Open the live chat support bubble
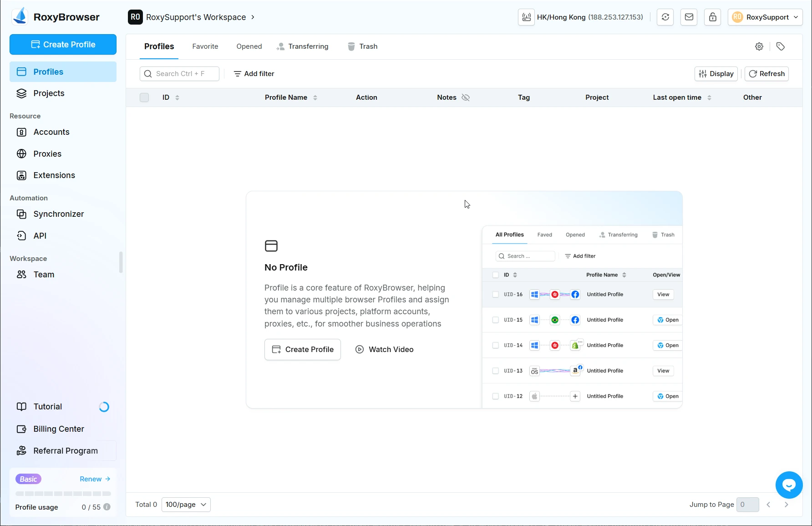 pos(789,485)
